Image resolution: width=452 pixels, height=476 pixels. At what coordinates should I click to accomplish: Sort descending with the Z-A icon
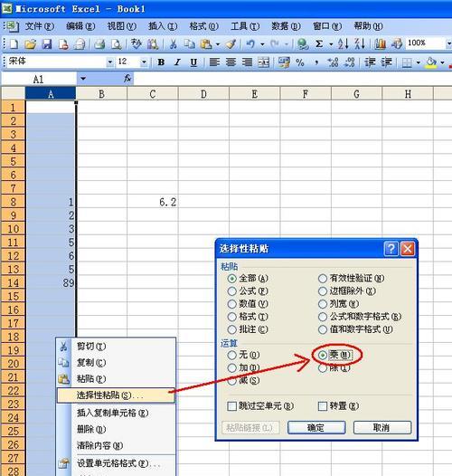(360, 44)
